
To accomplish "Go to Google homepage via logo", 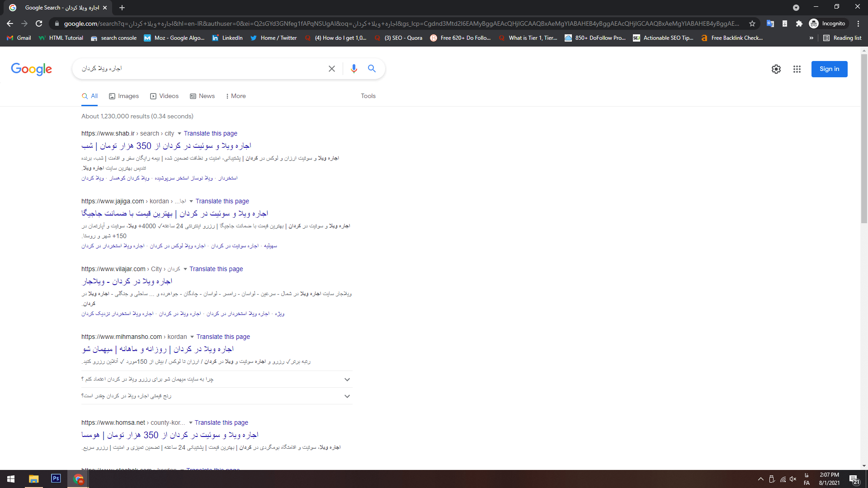I will pos(32,69).
